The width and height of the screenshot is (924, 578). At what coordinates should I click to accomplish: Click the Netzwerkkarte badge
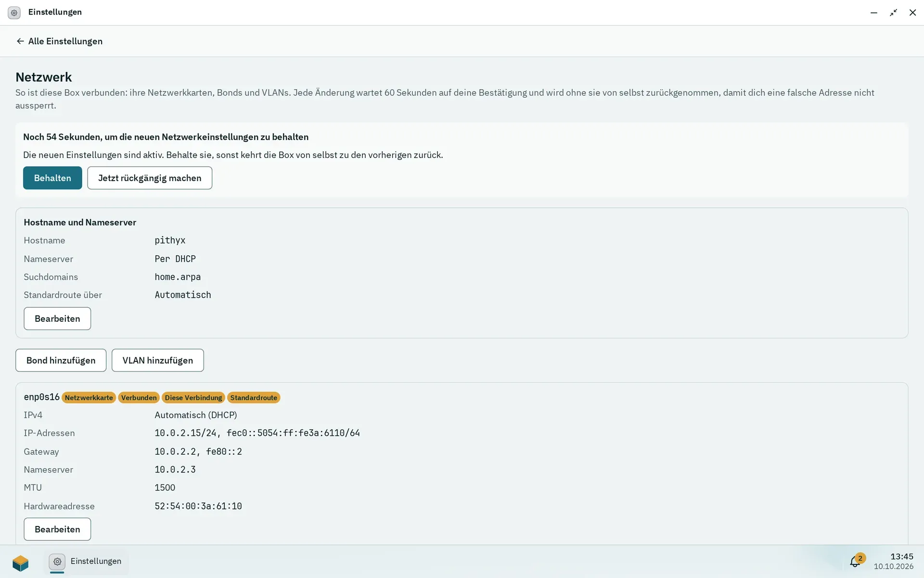89,398
